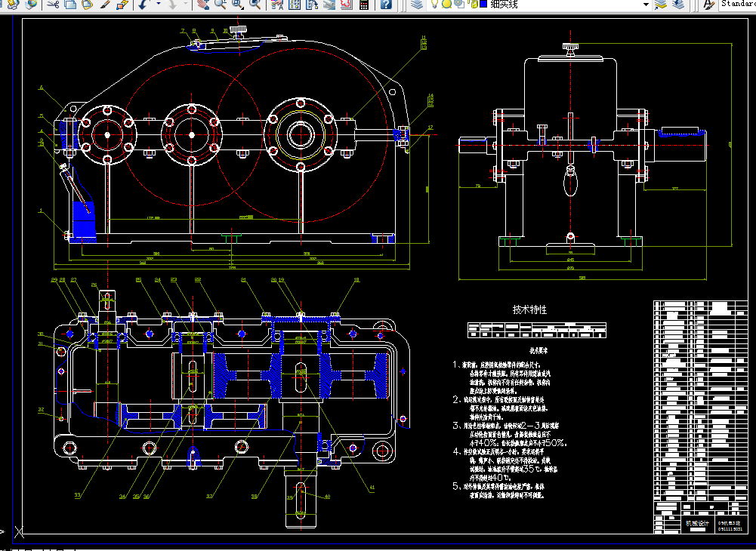
Task: Click the Make Object's Layer Current icon
Action: click(661, 5)
